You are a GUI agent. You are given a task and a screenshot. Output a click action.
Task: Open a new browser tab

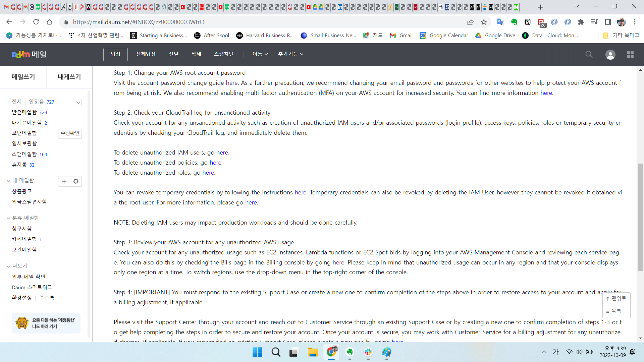pos(540,7)
